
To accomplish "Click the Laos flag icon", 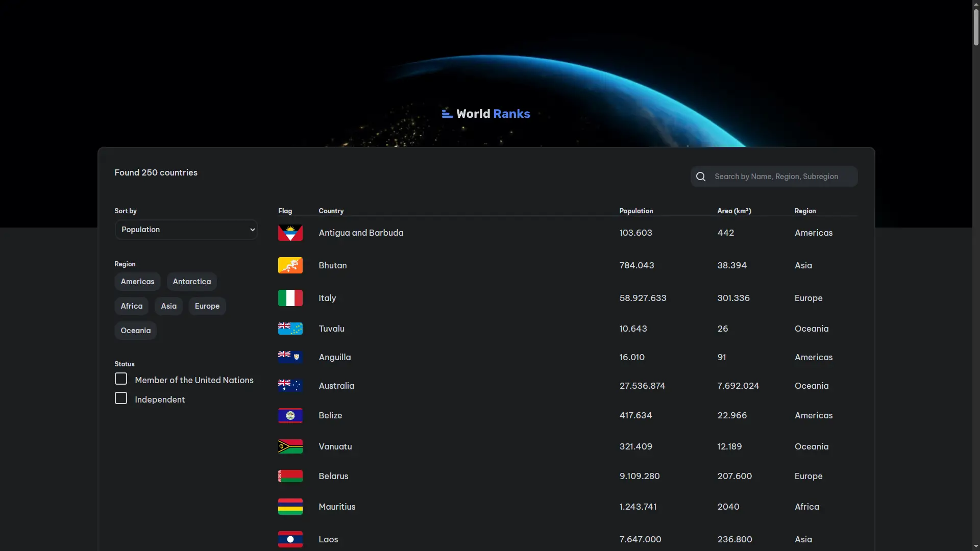I will coord(290,539).
